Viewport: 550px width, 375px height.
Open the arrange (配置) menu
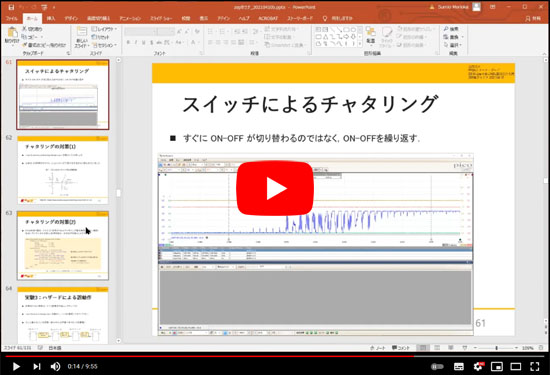371,36
